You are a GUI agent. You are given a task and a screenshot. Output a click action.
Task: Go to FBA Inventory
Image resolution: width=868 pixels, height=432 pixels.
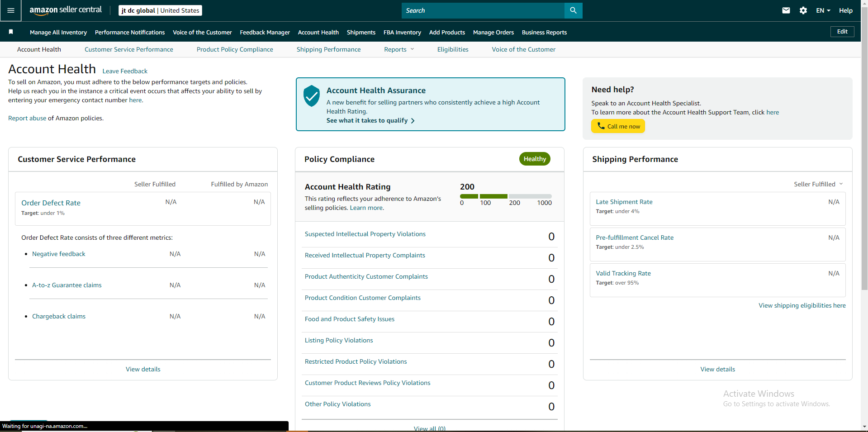402,32
